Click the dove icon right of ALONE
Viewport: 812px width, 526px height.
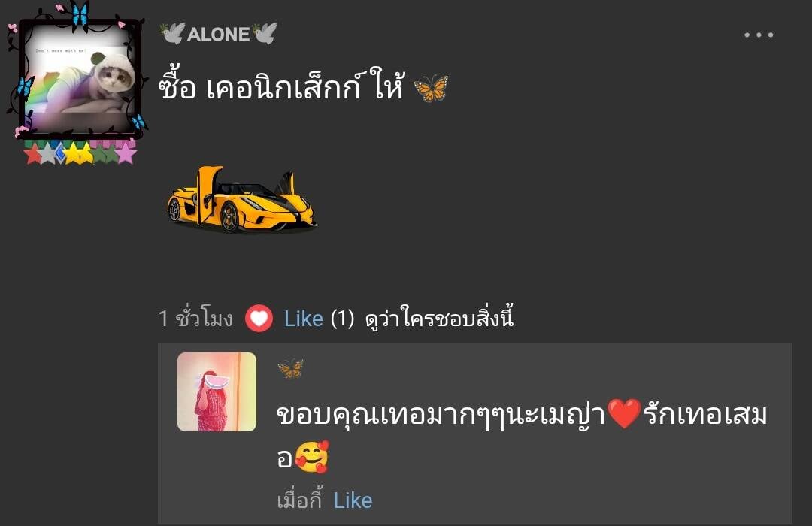[x=265, y=33]
